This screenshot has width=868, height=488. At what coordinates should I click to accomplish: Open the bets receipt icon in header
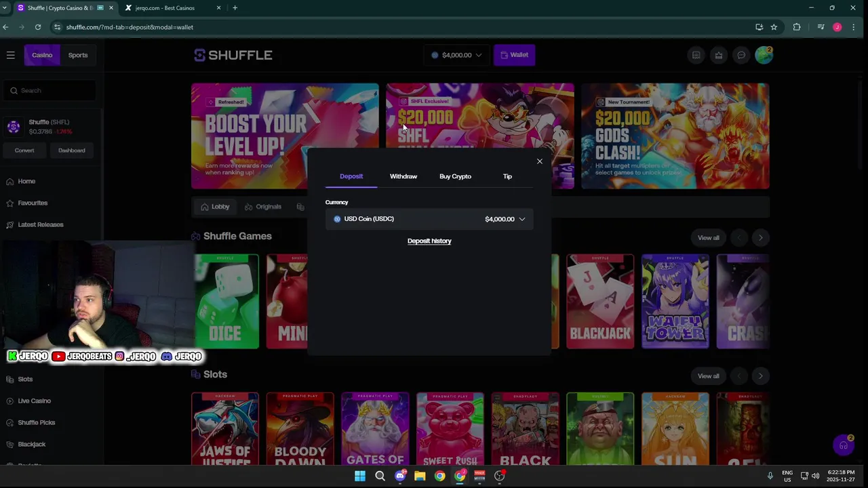[696, 55]
